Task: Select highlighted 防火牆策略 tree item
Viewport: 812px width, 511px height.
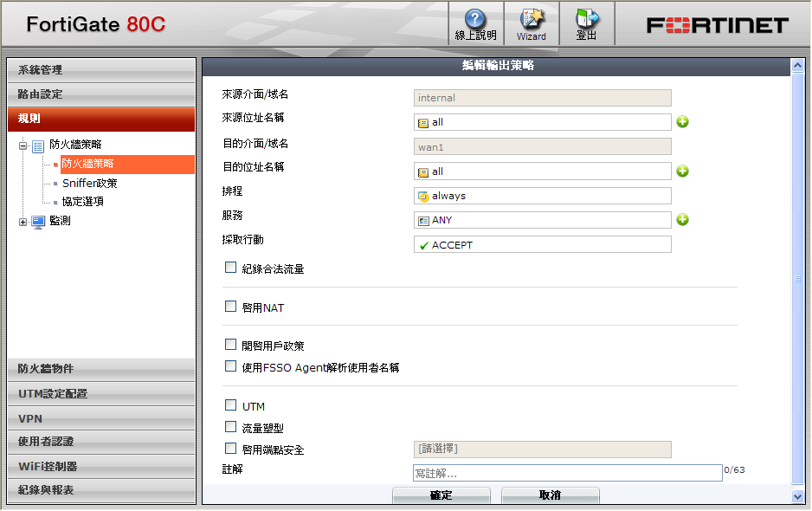Action: (127, 165)
